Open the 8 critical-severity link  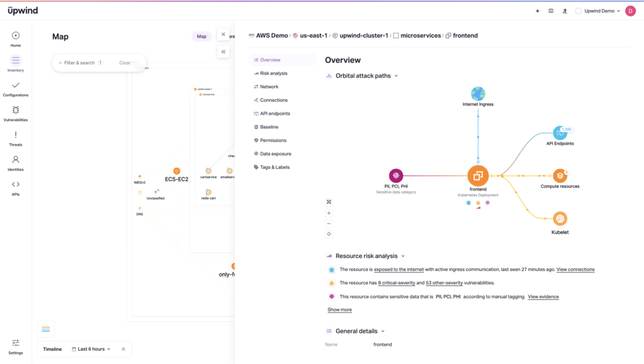pos(396,283)
